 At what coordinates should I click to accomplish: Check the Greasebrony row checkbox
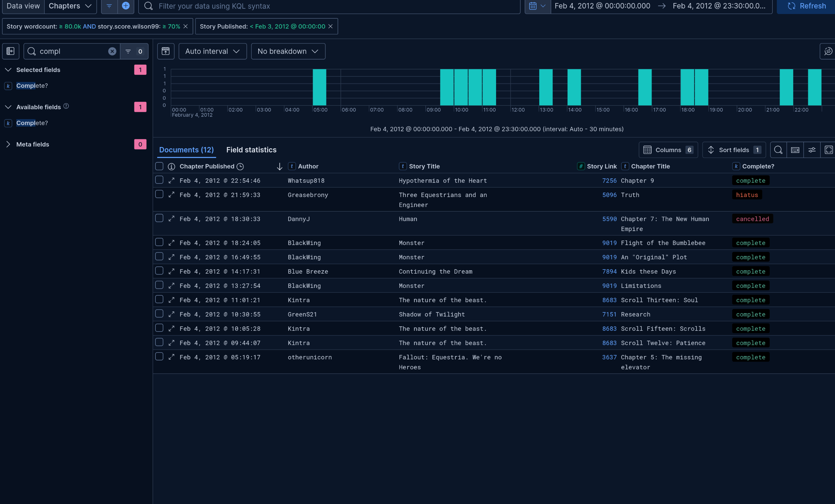click(x=159, y=194)
